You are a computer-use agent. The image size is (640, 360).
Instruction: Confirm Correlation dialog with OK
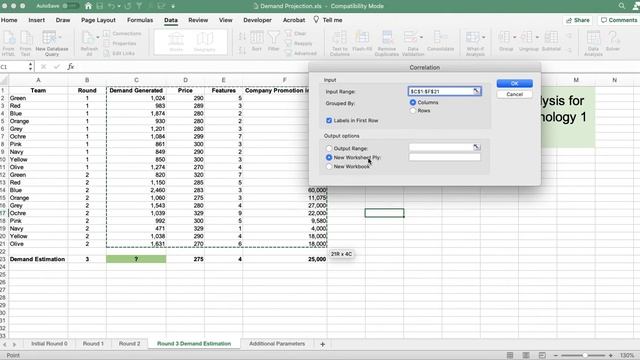click(x=514, y=83)
